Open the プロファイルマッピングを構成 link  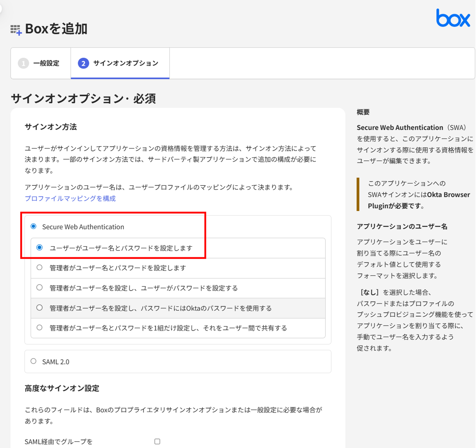pyautogui.click(x=70, y=199)
